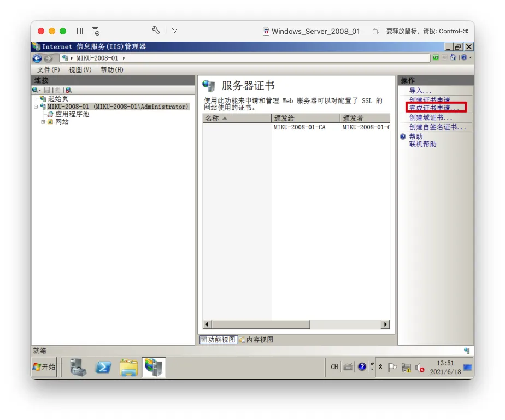505x420 pixels.
Task: Click the blue help icon beside 帮助
Action: [x=403, y=137]
